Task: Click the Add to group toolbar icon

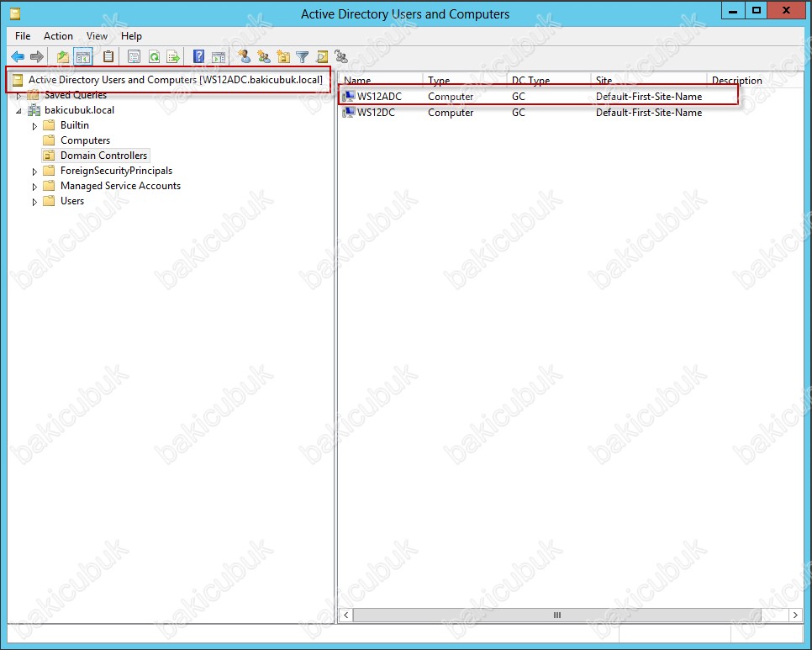Action: (x=341, y=56)
